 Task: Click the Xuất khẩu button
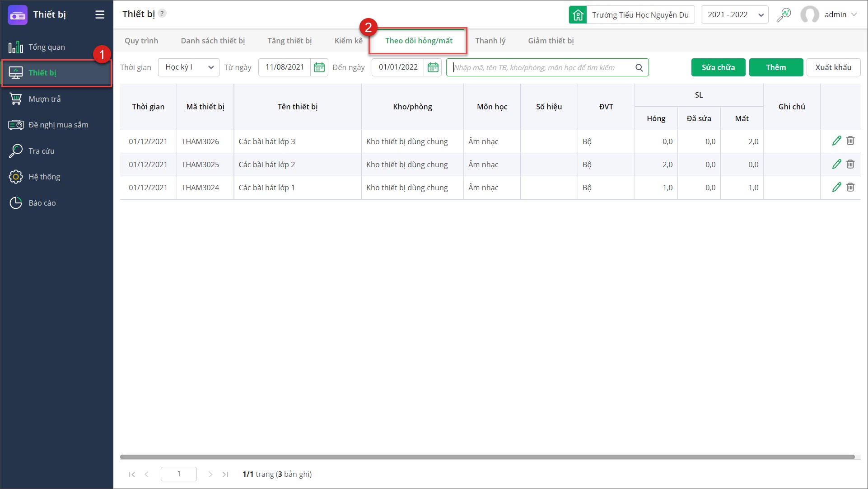833,67
